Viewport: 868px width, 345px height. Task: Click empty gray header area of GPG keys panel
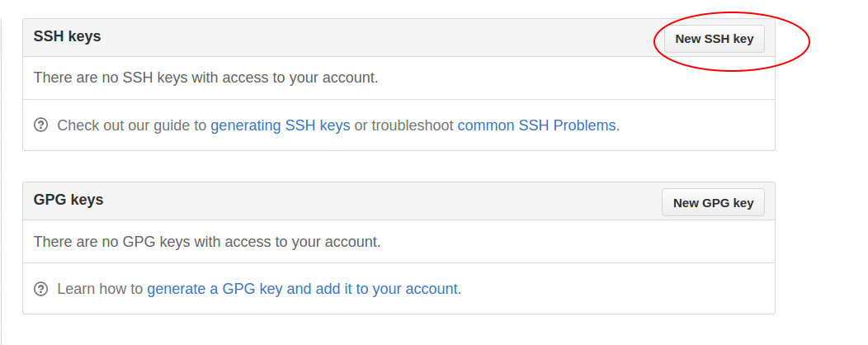pos(382,201)
